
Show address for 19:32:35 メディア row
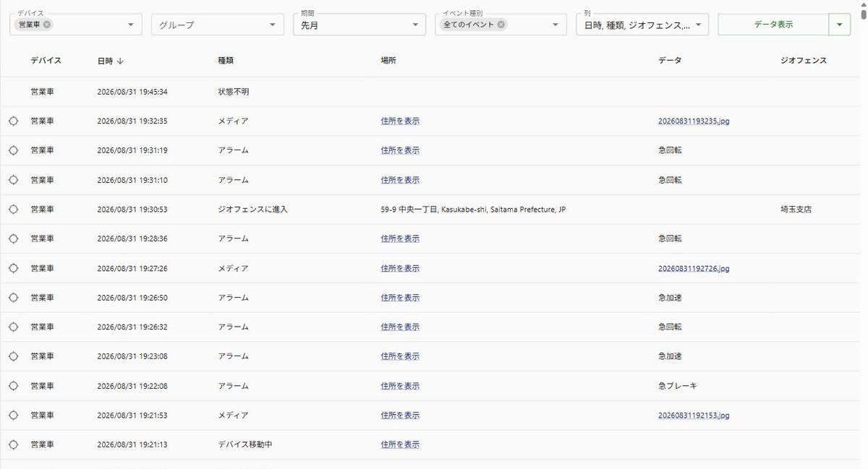pos(400,121)
